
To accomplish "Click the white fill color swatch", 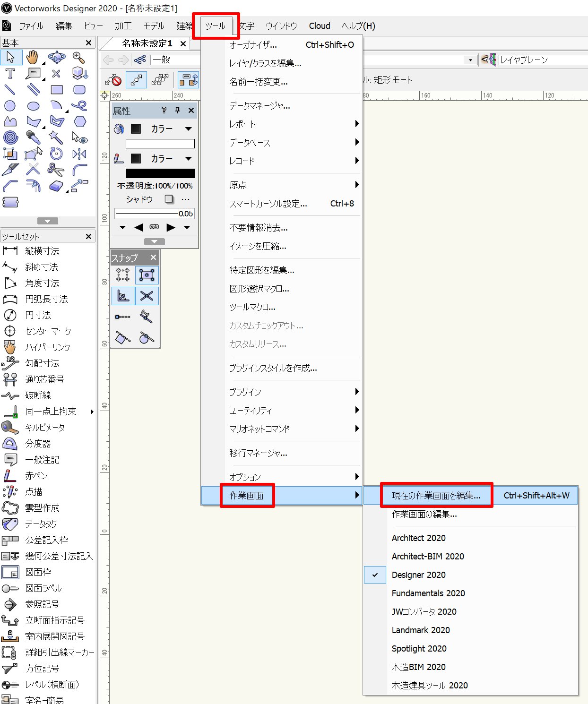I will pyautogui.click(x=160, y=144).
